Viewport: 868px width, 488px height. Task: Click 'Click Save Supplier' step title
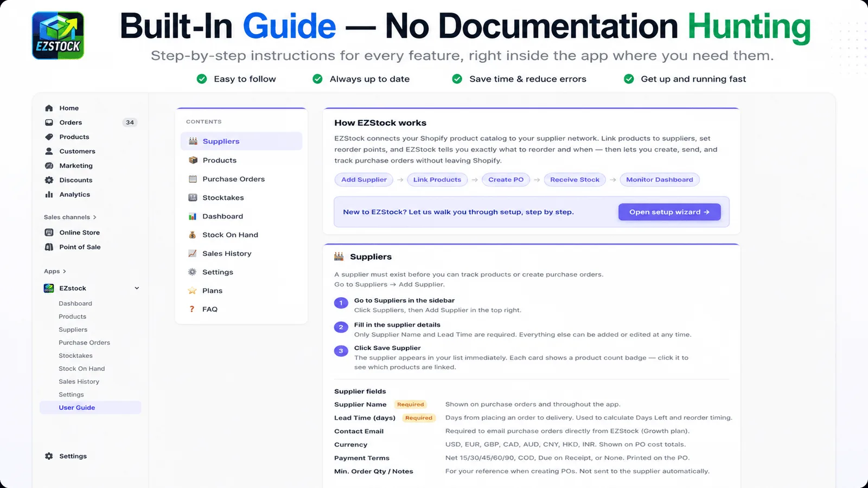[x=387, y=348]
